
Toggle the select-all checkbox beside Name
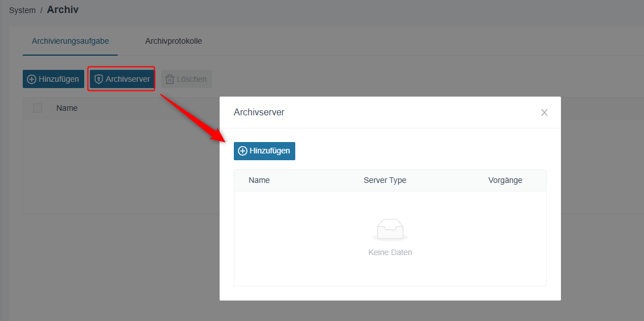pos(38,108)
